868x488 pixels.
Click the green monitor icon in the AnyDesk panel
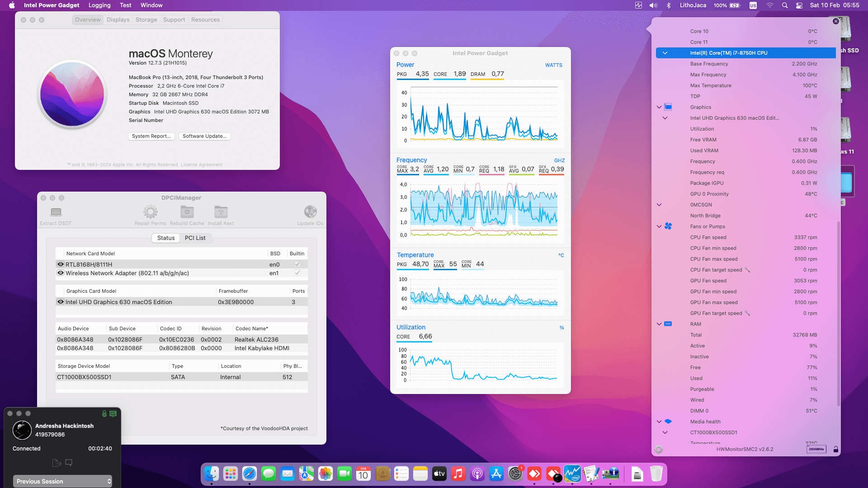click(113, 413)
